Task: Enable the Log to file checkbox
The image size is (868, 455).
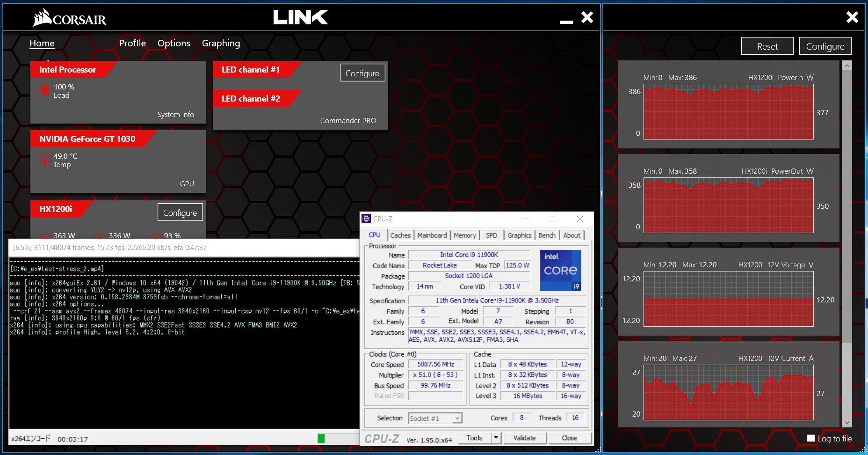Action: (x=811, y=438)
